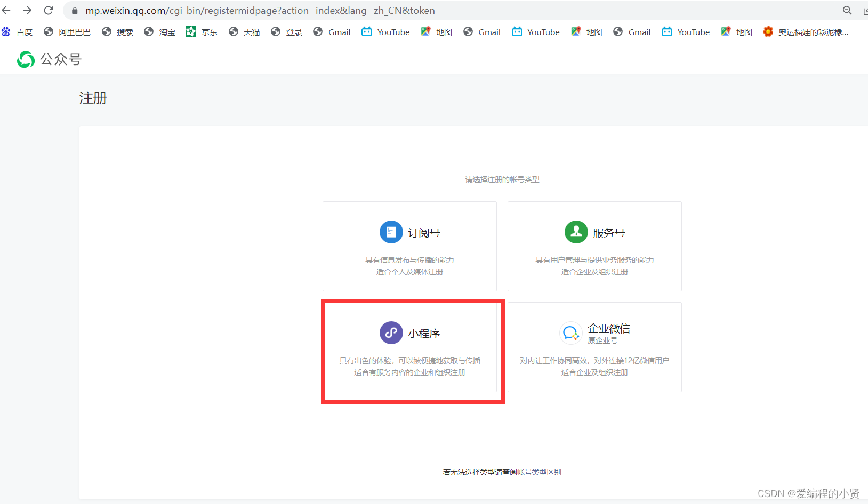The height and width of the screenshot is (504, 868).
Task: Reload the page with the refresh icon
Action: tap(49, 10)
